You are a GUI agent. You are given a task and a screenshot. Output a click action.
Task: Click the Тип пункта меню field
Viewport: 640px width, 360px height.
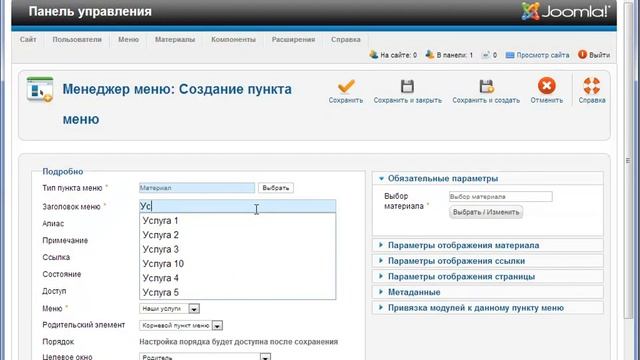click(x=197, y=188)
